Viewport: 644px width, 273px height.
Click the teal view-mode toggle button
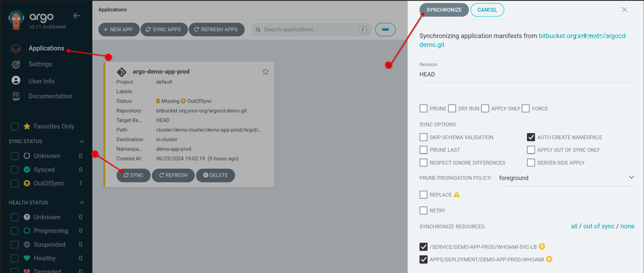[x=385, y=29]
